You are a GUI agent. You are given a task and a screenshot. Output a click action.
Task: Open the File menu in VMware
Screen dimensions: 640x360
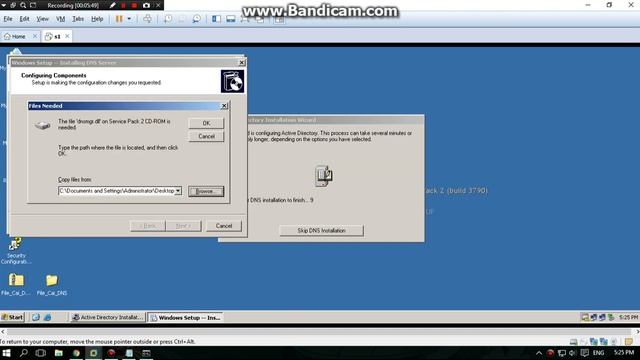[8, 19]
